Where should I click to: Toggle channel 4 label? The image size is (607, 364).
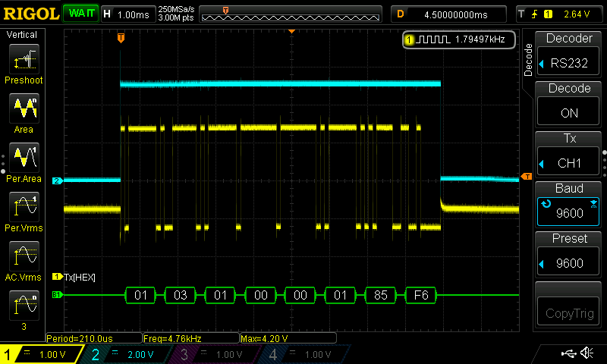[x=304, y=354]
